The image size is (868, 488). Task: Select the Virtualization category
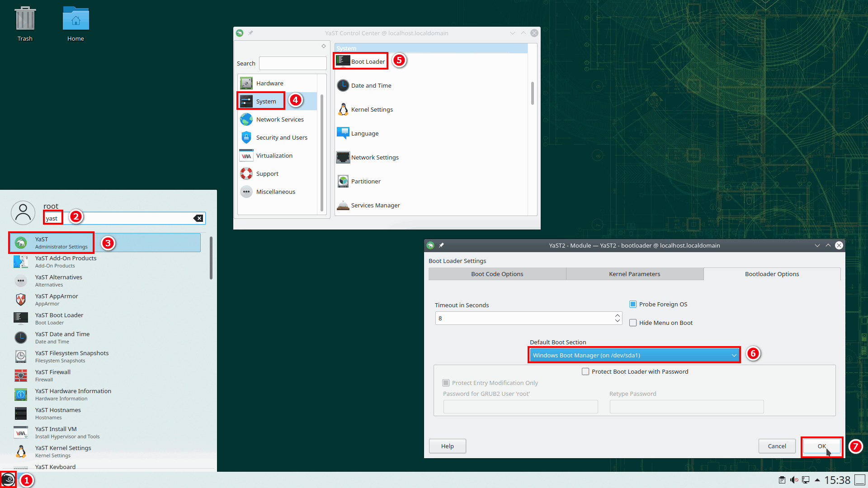click(278, 155)
